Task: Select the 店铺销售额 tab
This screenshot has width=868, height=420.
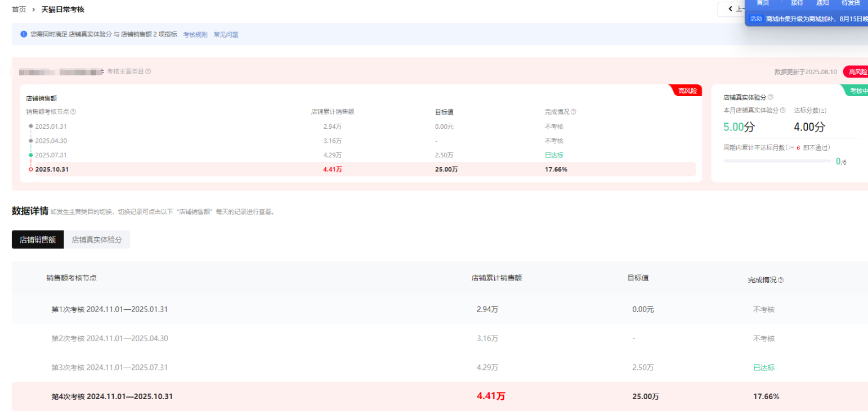Action: [38, 240]
